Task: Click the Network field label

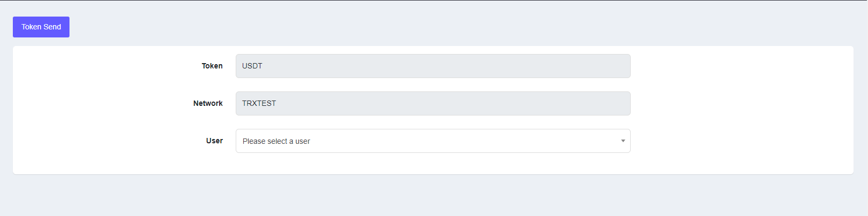Action: [208, 103]
